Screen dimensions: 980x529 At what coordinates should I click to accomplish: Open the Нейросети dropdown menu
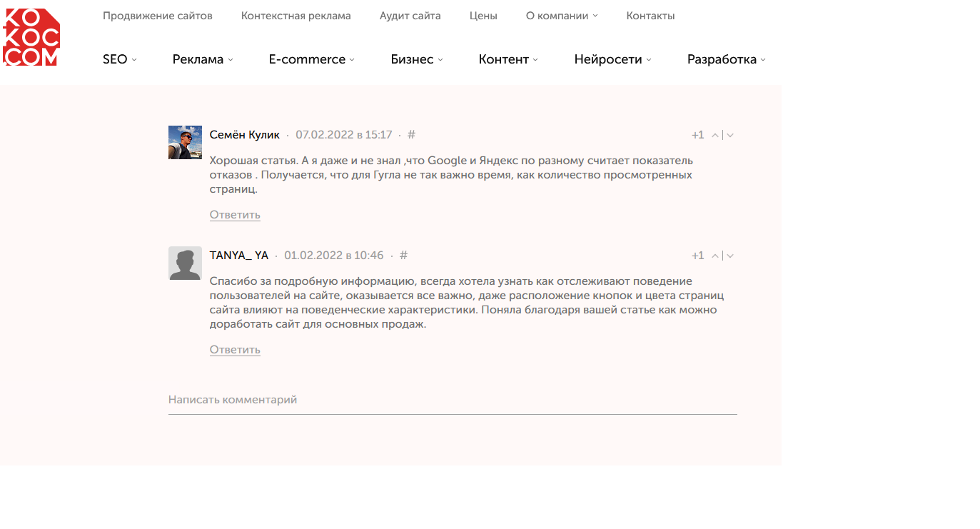612,60
